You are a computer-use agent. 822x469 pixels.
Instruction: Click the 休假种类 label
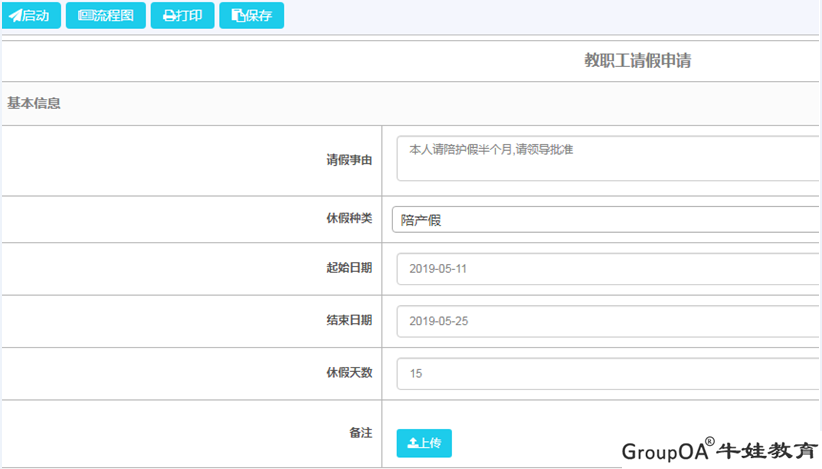click(x=349, y=218)
